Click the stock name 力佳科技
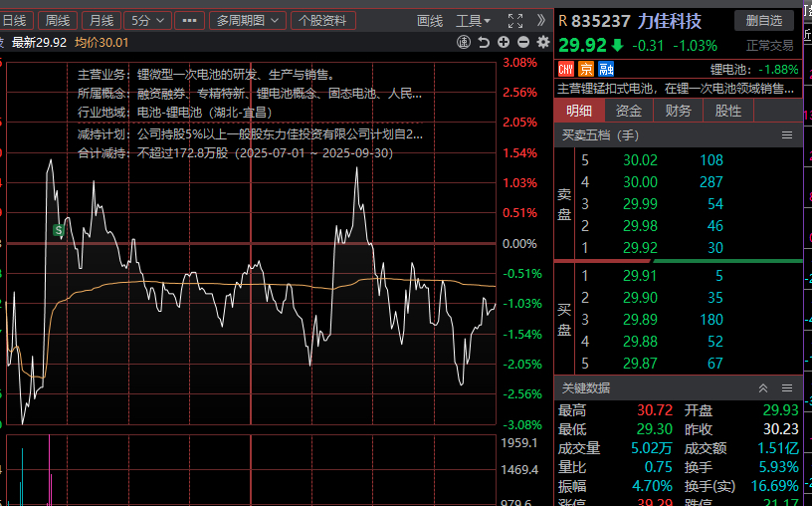 click(669, 21)
